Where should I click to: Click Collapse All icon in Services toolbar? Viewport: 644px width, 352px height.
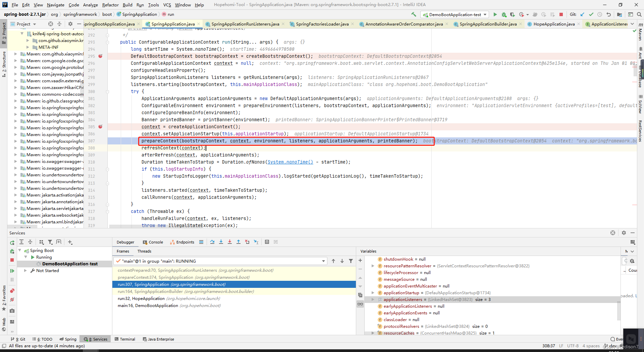click(x=30, y=242)
